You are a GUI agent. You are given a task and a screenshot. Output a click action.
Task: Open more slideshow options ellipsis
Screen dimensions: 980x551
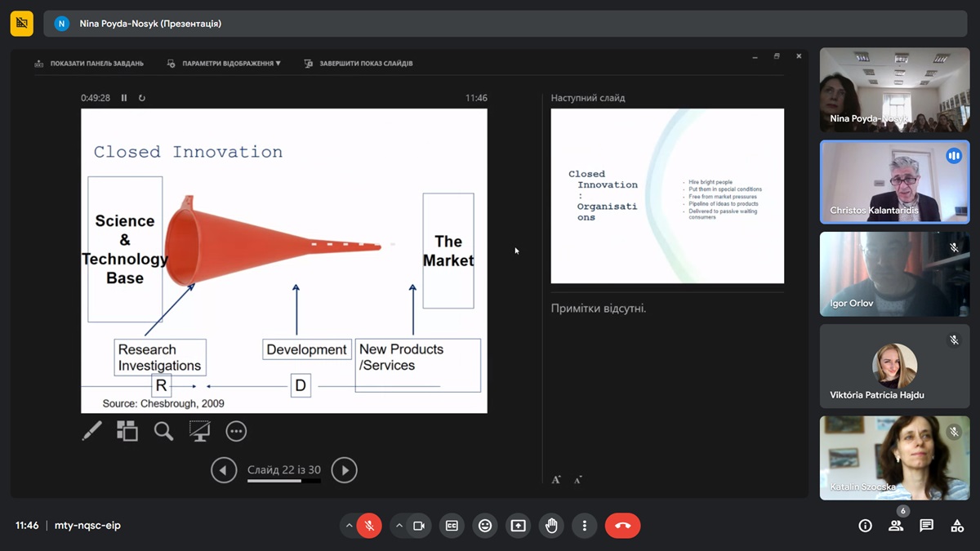236,431
